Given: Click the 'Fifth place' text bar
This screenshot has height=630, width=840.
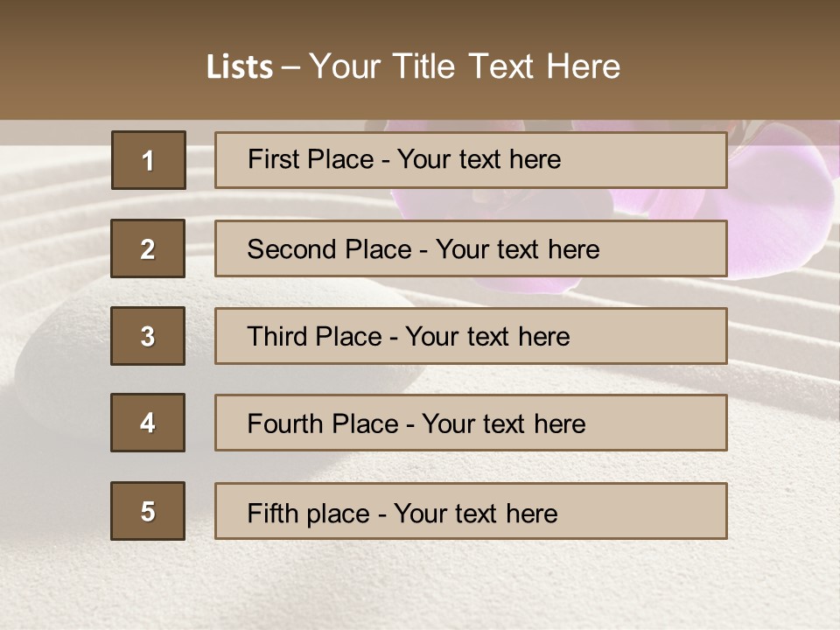Looking at the screenshot, I should 471,511.
